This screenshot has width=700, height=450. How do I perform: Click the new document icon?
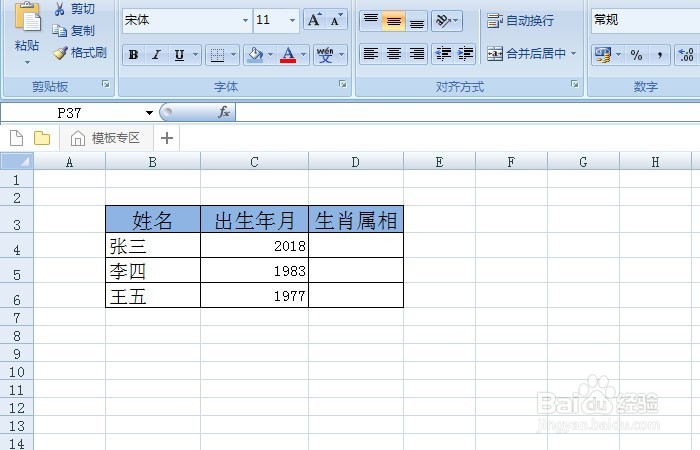coord(17,138)
